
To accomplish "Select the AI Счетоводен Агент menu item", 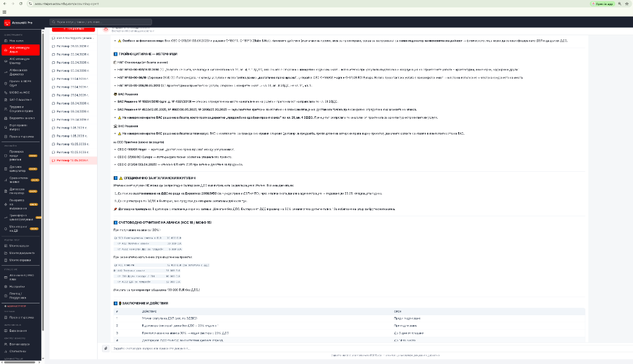I will pos(20,49).
